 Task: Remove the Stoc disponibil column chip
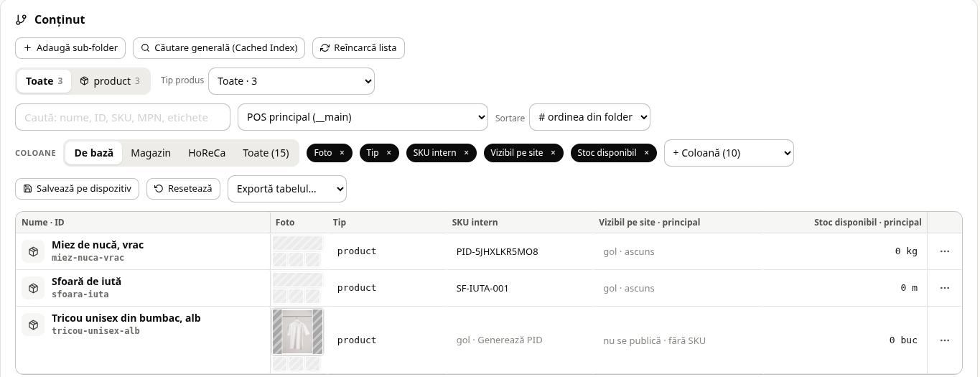(x=646, y=153)
